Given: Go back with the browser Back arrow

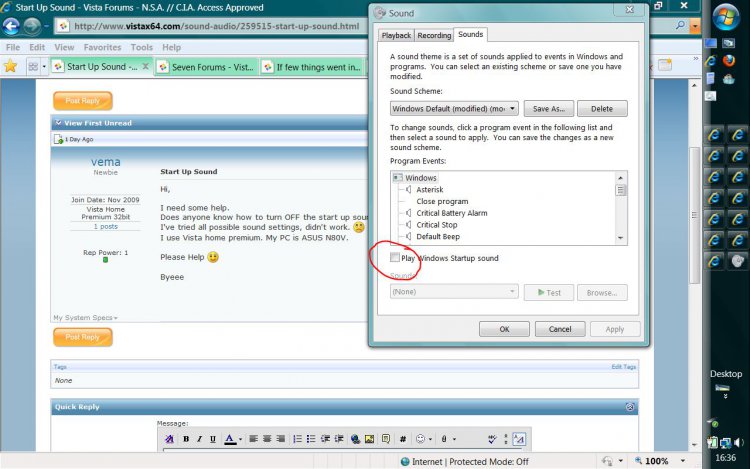Looking at the screenshot, I should click(11, 26).
